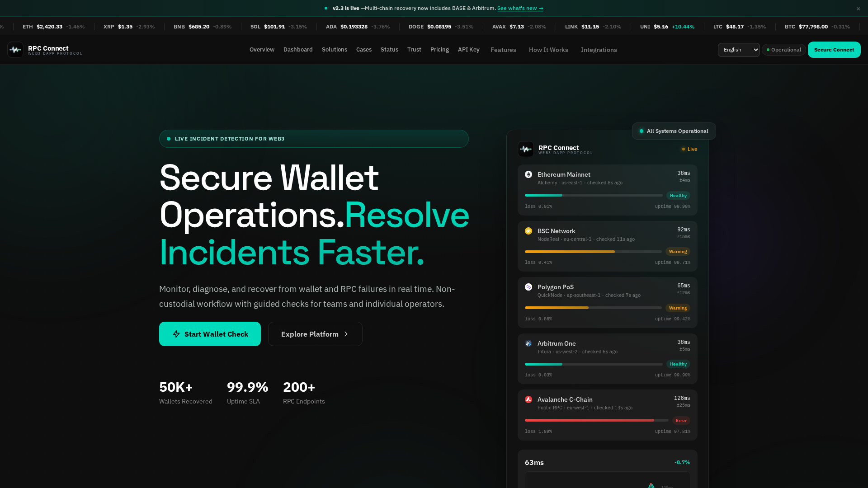
Task: Click the UNI $5.16 ticker entry
Action: tap(667, 27)
